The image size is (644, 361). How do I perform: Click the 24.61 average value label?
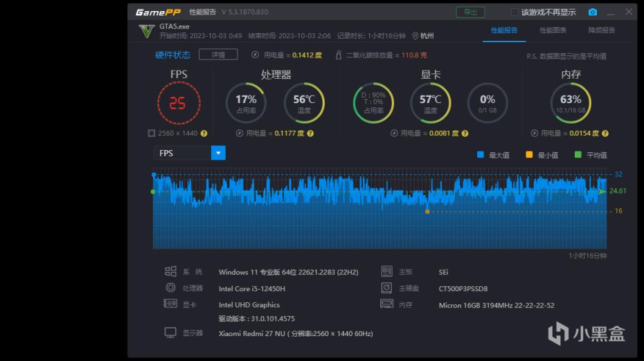[x=618, y=191]
